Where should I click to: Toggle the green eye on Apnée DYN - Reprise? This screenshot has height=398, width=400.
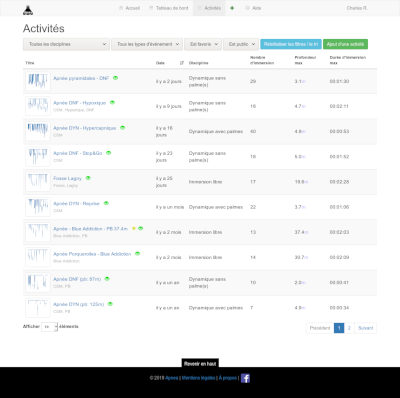pos(106,203)
